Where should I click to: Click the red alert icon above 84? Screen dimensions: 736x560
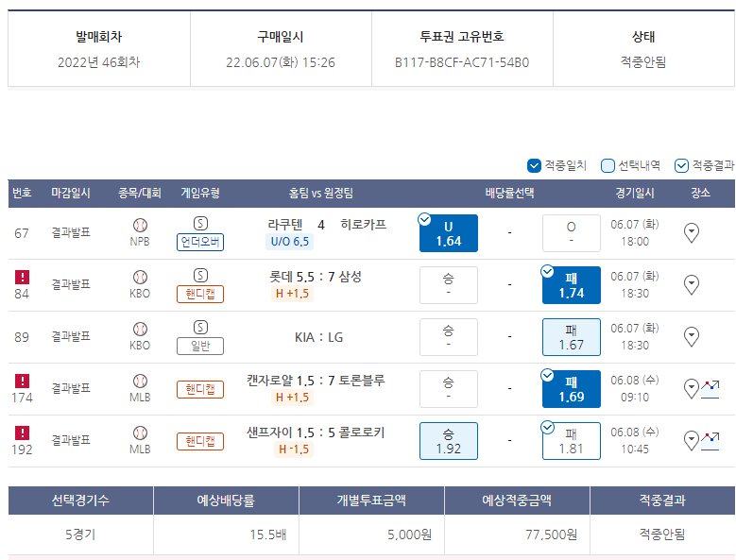pos(22,278)
